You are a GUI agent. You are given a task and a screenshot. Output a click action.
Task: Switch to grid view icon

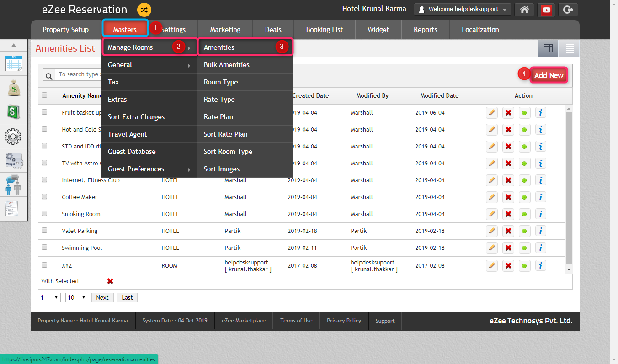[548, 48]
